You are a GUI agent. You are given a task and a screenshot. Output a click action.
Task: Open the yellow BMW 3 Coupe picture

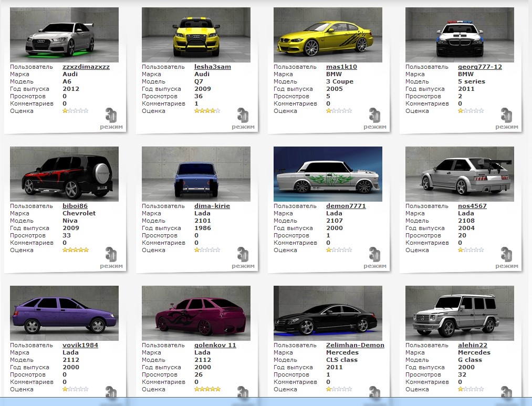[x=328, y=35]
